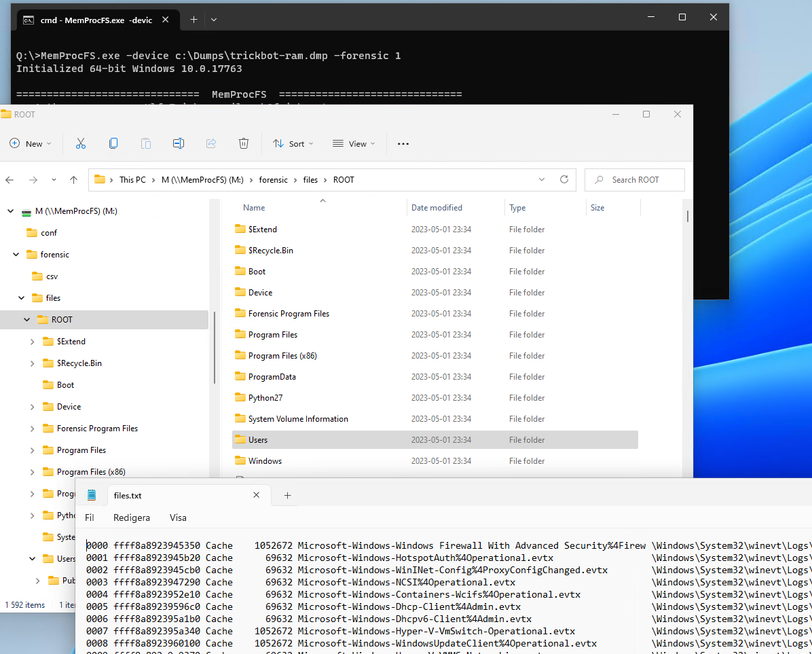Screen dimensions: 812x654
Task: Select System Volume Information folder row
Action: tap(435, 418)
